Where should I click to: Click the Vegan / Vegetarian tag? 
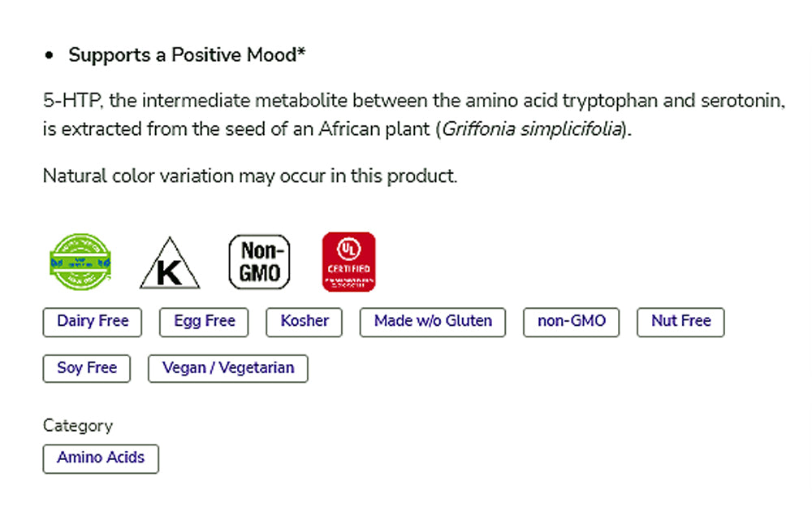coord(228,368)
